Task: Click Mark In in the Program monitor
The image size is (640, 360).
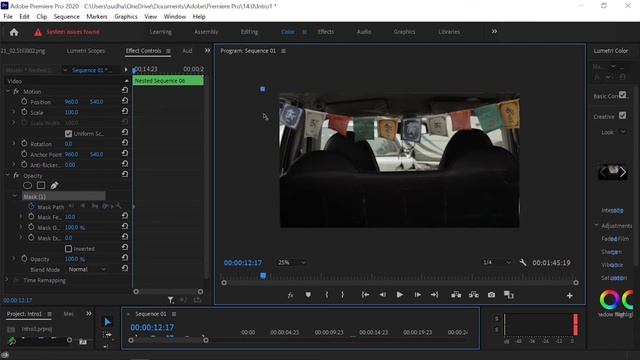Action: coord(327,295)
